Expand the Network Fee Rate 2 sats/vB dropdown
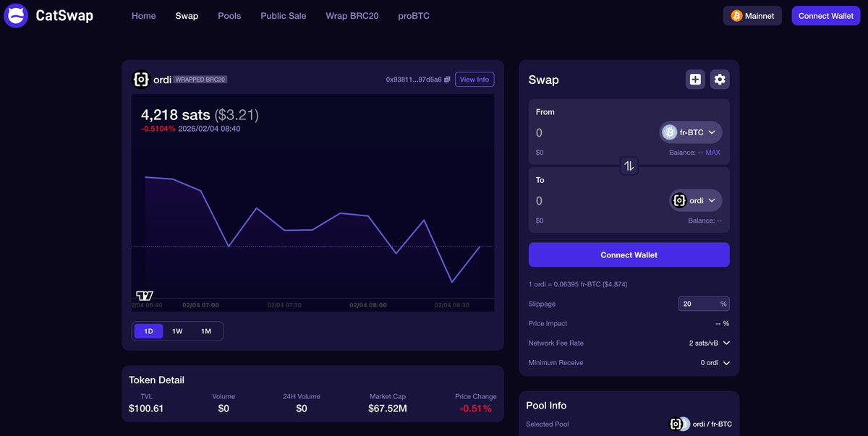 point(710,343)
